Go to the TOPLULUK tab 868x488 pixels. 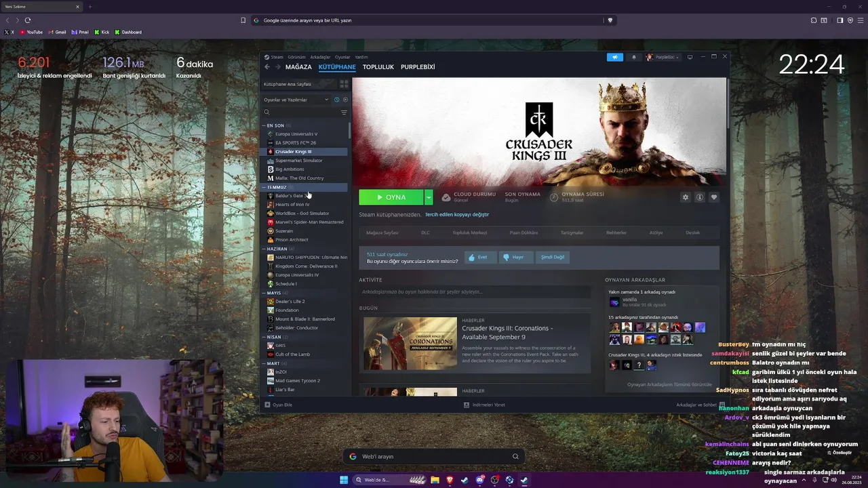point(378,67)
